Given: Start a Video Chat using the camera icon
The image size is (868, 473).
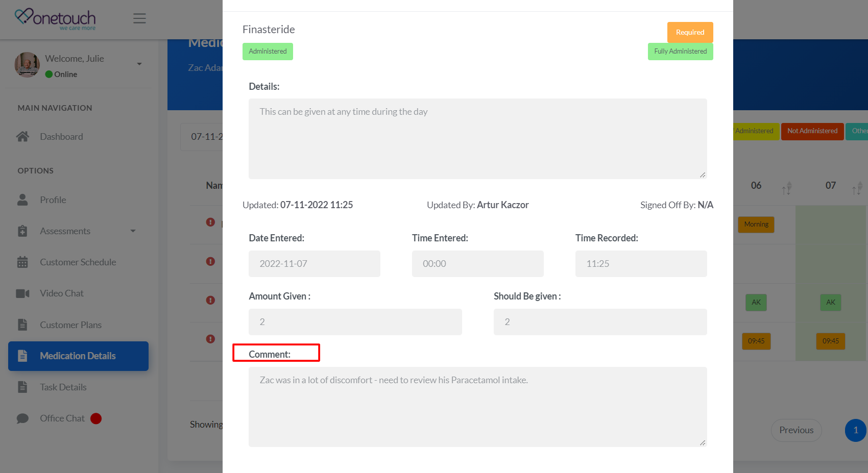Looking at the screenshot, I should [23, 293].
